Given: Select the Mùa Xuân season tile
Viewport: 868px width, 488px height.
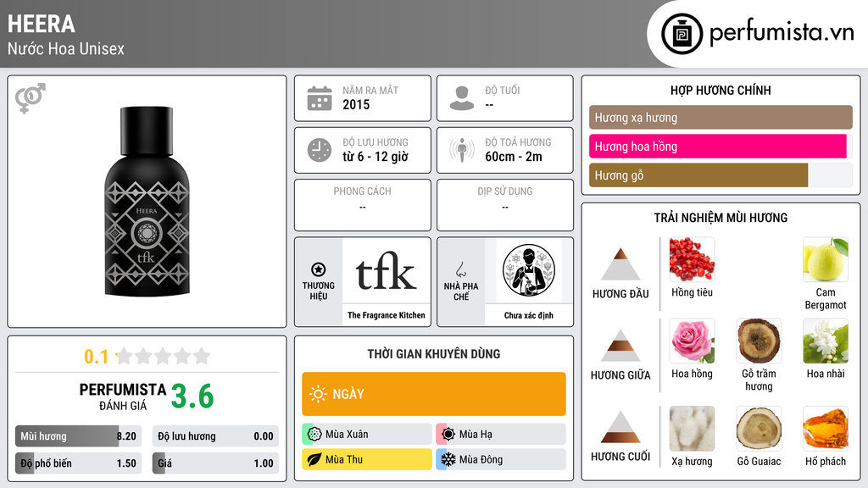Looking at the screenshot, I should [x=367, y=435].
